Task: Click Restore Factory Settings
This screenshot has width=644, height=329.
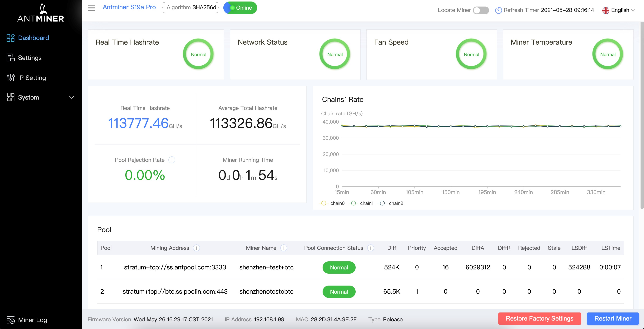Action: (x=539, y=318)
